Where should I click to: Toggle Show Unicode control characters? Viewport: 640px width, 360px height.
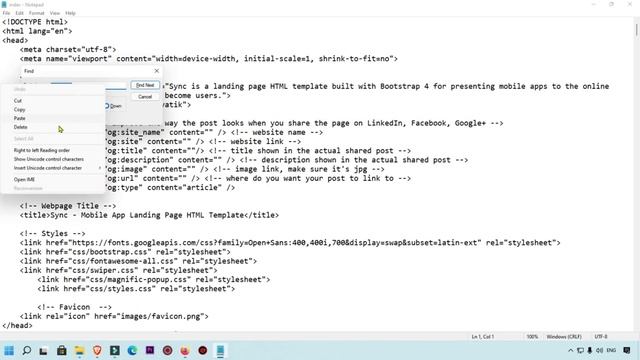(53, 159)
